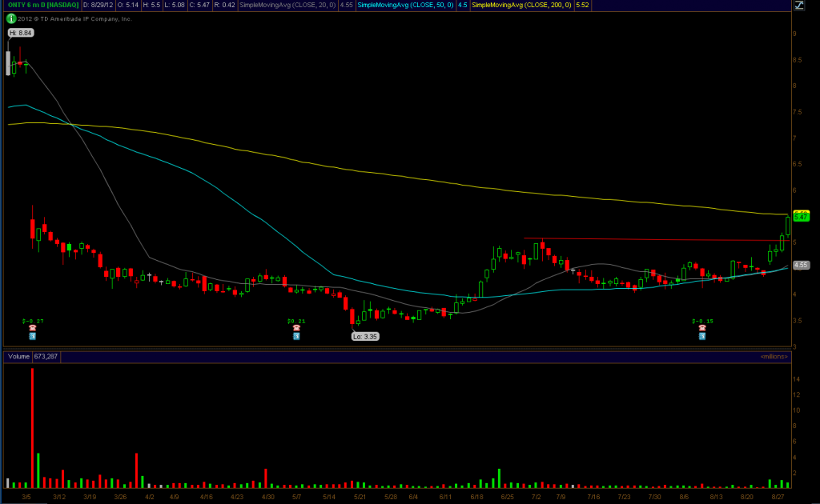Click the gray 4.55 moving average price tag
This screenshot has width=820, height=504.
click(x=801, y=265)
